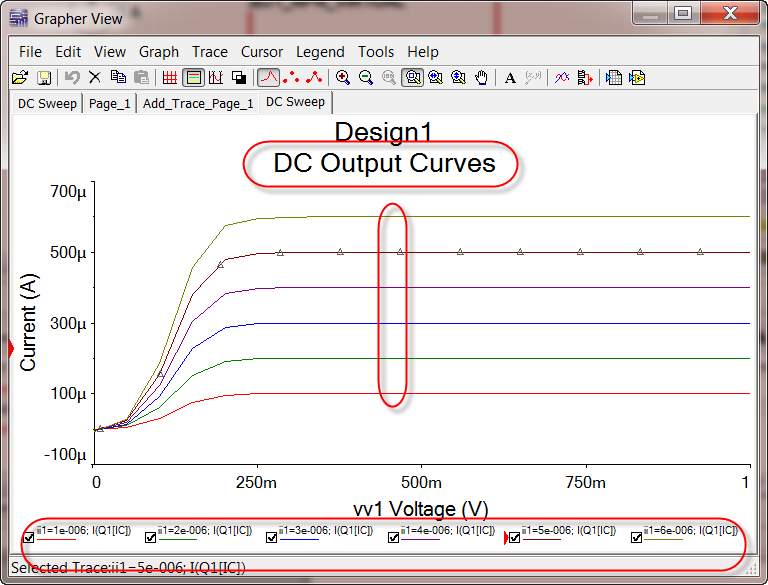Click the Current (A) axis label
Viewport: 768px width, 585px height.
pos(28,322)
